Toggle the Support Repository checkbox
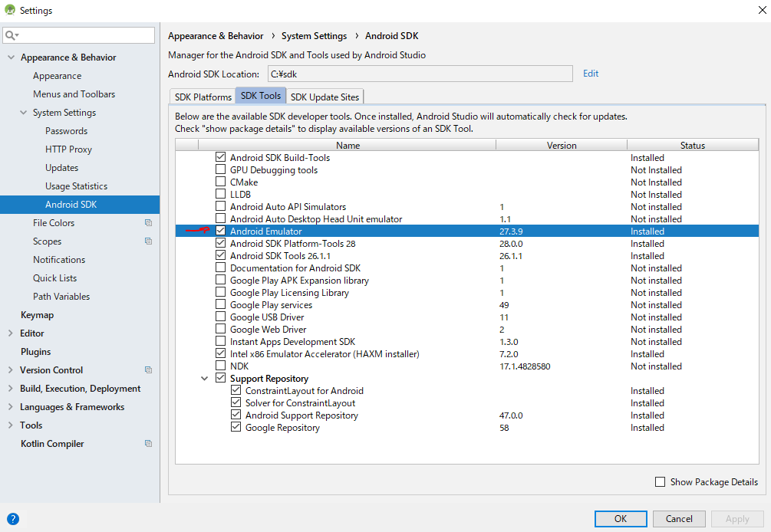 (220, 378)
